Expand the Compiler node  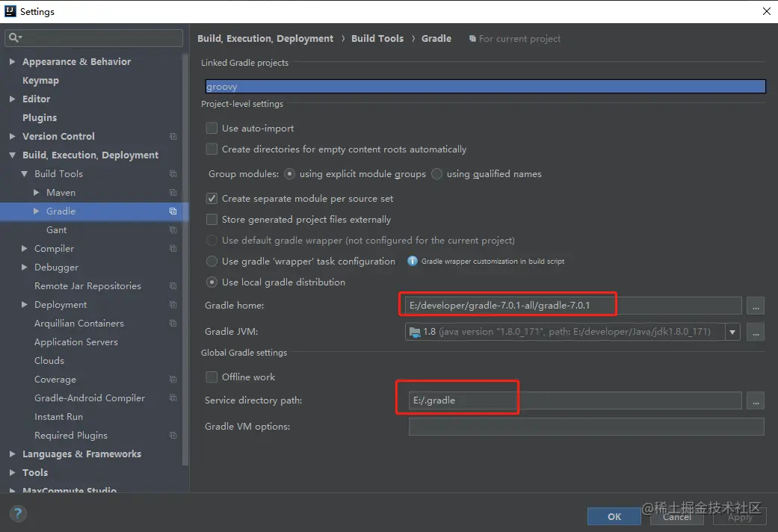tap(25, 248)
